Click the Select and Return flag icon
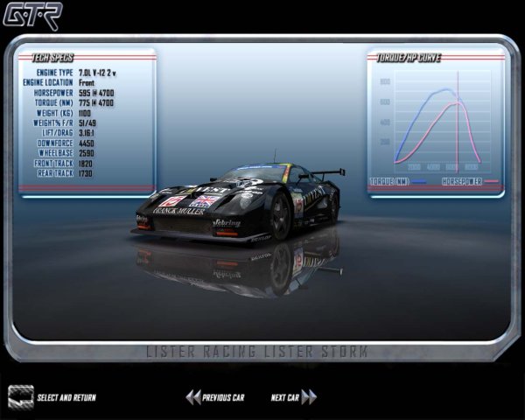Image resolution: width=525 pixels, height=420 pixels. [20, 395]
